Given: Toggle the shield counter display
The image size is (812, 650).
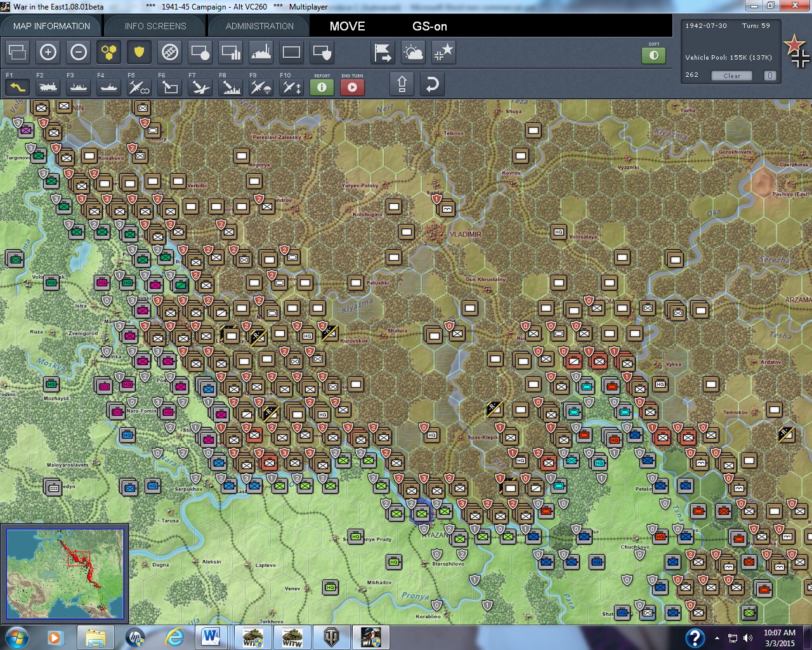Looking at the screenshot, I should coord(139,53).
